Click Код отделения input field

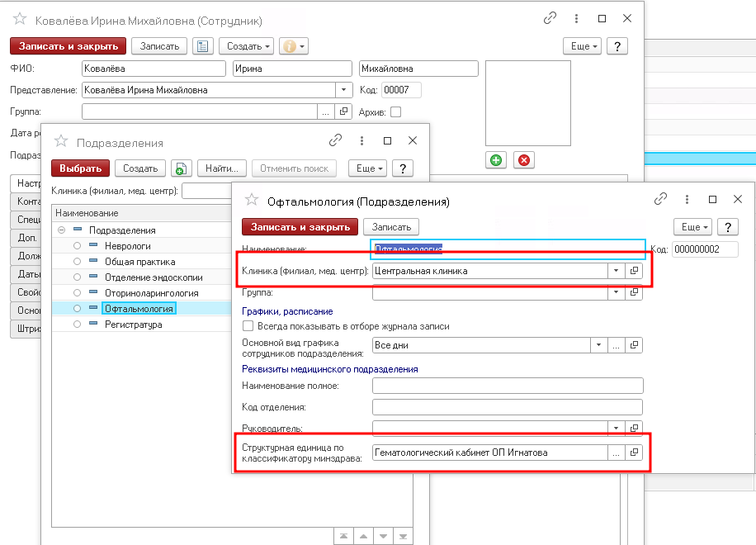(508, 407)
